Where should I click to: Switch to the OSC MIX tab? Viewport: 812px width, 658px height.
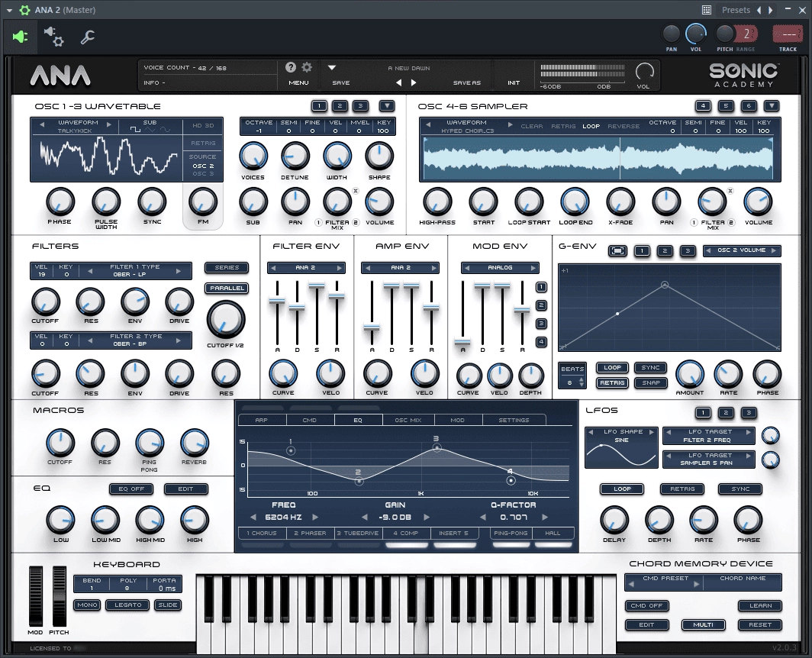[408, 420]
